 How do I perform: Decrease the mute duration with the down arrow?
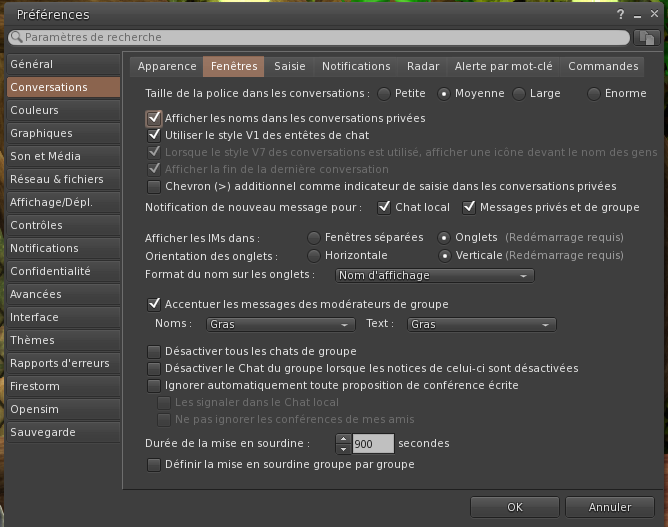344,448
